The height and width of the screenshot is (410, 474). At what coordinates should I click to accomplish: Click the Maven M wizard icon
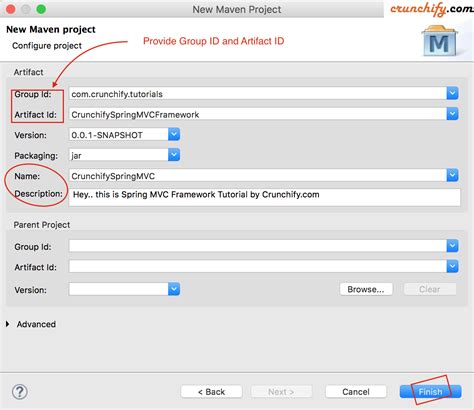tap(439, 41)
